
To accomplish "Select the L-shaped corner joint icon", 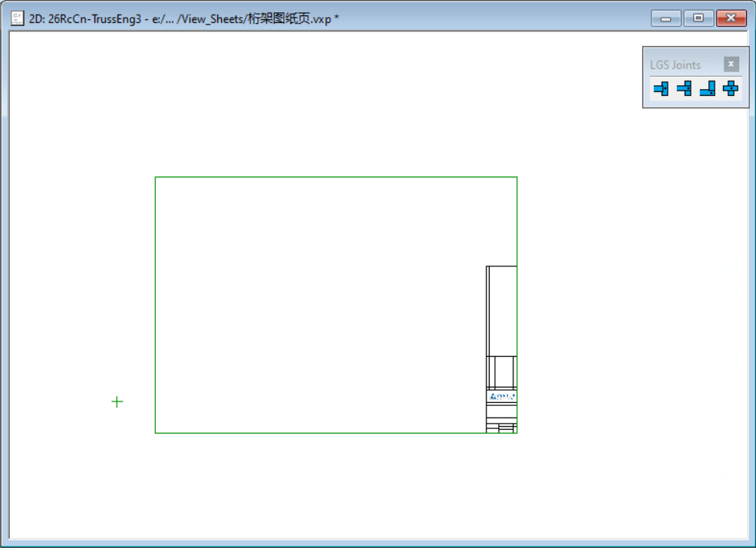I will point(708,89).
